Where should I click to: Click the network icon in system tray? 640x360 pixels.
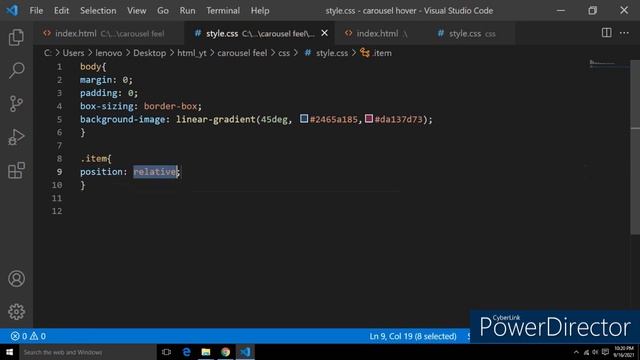pos(586,352)
